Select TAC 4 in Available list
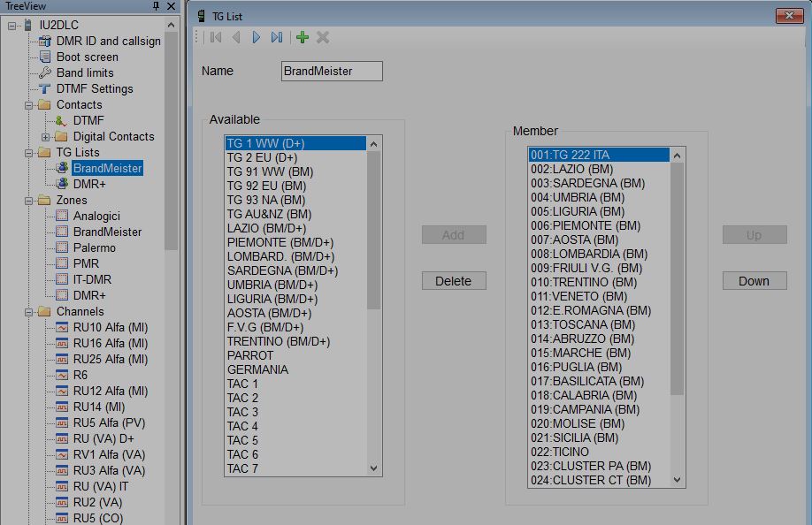 295,426
